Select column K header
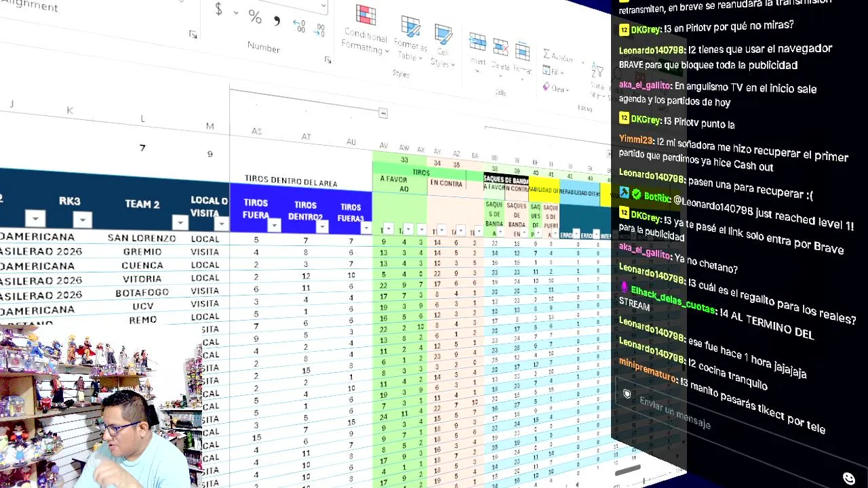Image resolution: width=868 pixels, height=488 pixels. pyautogui.click(x=70, y=110)
